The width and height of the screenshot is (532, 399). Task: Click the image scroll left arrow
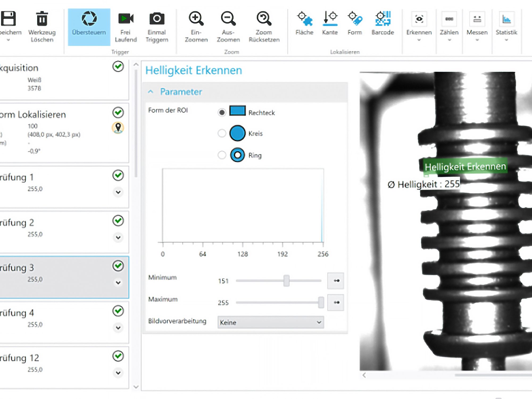(x=364, y=375)
